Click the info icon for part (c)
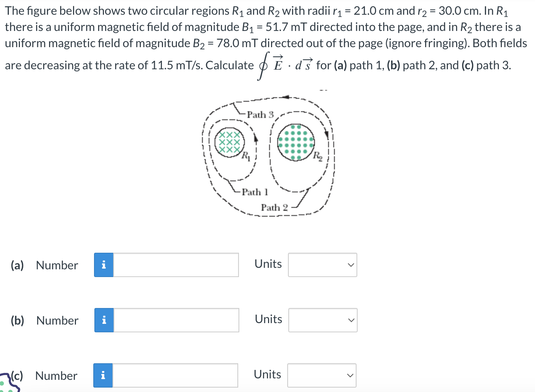The image size is (535, 392). (x=104, y=375)
